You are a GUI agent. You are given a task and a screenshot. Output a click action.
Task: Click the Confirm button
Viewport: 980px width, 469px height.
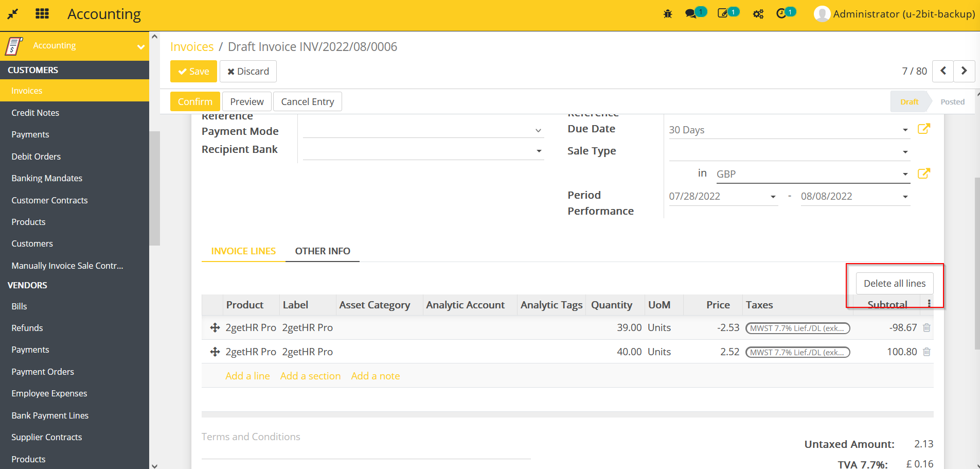click(195, 102)
